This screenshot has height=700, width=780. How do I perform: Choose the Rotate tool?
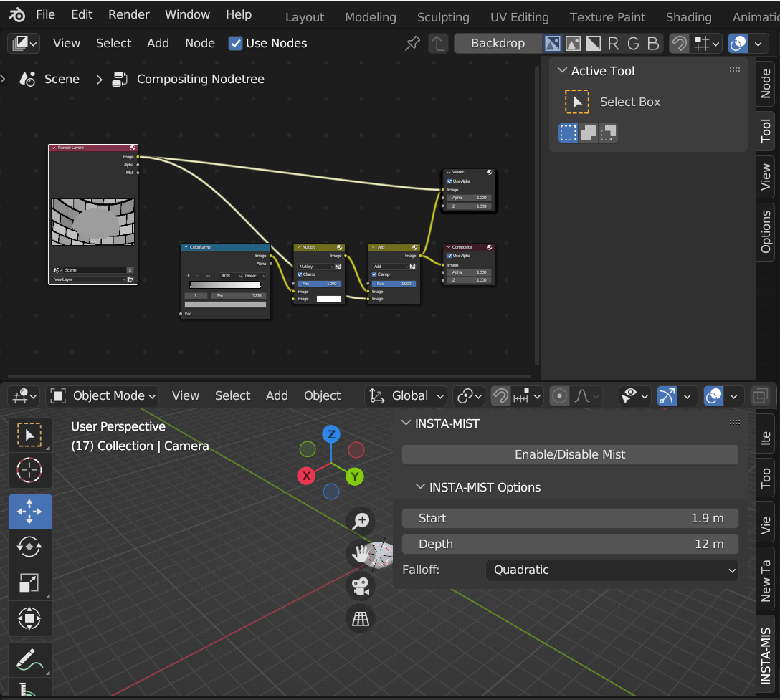pyautogui.click(x=29, y=546)
